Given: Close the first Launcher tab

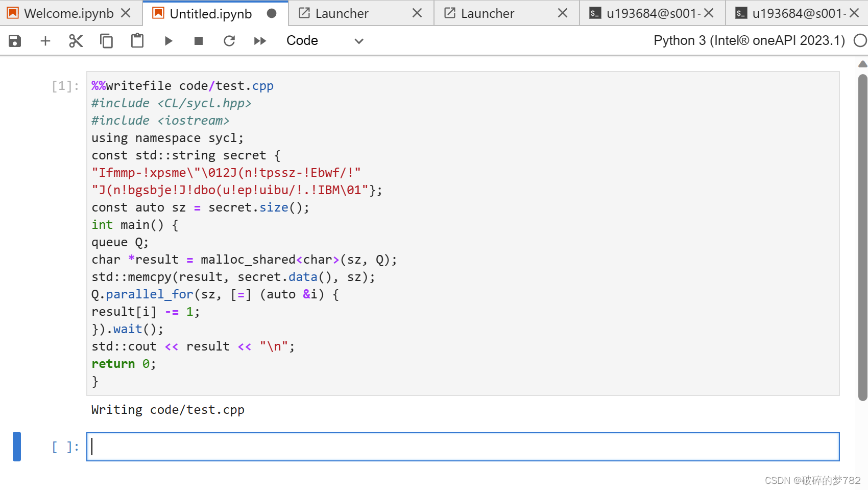Looking at the screenshot, I should point(417,13).
